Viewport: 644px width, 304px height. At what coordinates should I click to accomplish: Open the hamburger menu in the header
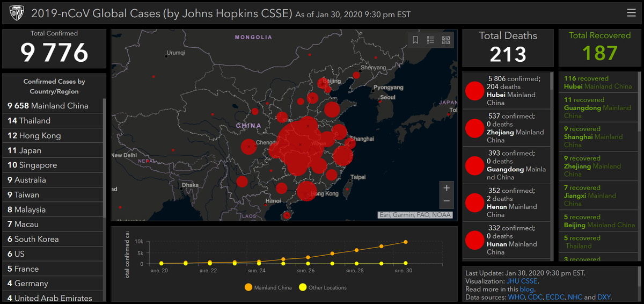coord(631,13)
